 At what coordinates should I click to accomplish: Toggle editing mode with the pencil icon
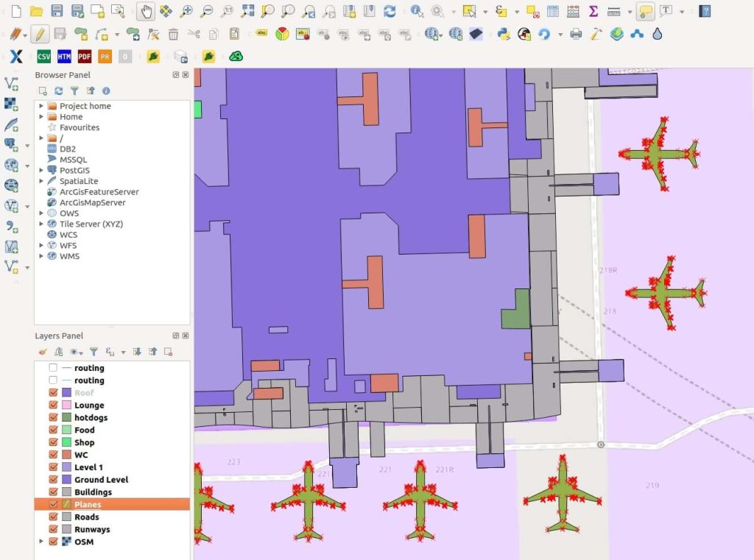point(40,34)
